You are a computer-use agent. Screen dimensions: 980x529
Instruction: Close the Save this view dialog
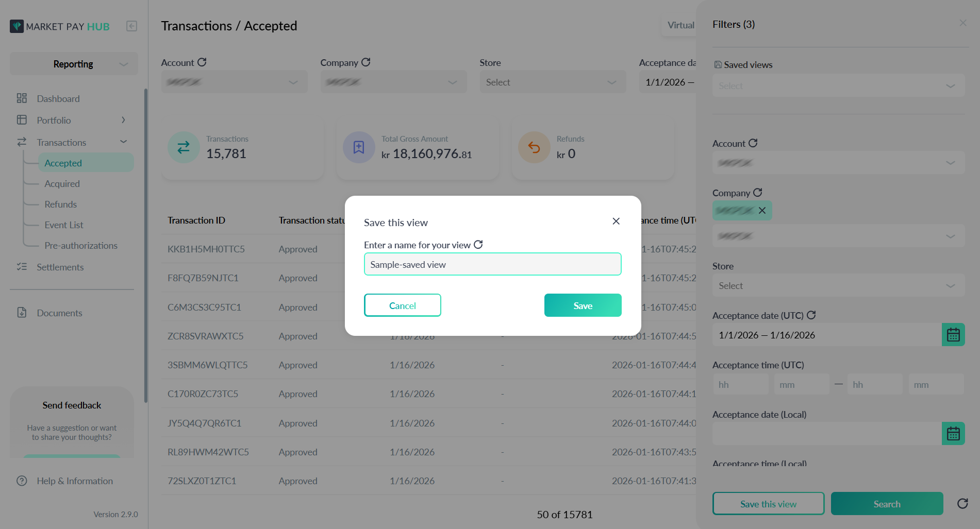(616, 221)
